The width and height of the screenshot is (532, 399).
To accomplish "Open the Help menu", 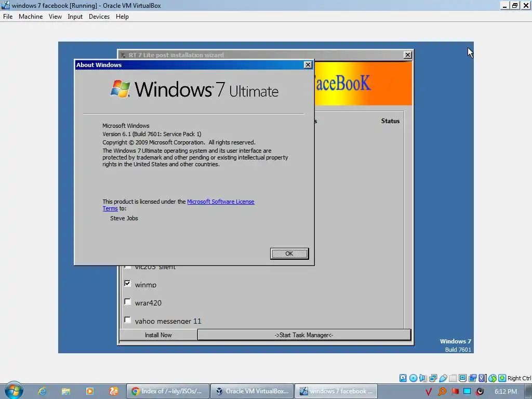I will [x=122, y=17].
